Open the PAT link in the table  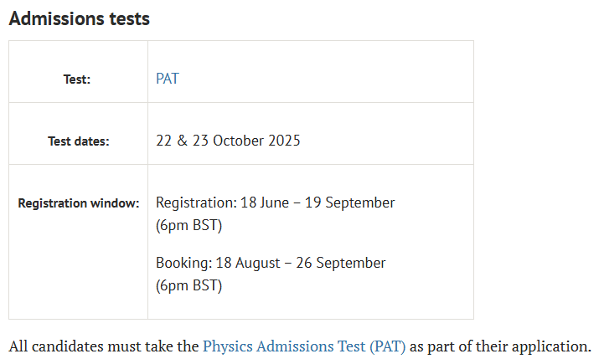point(168,79)
